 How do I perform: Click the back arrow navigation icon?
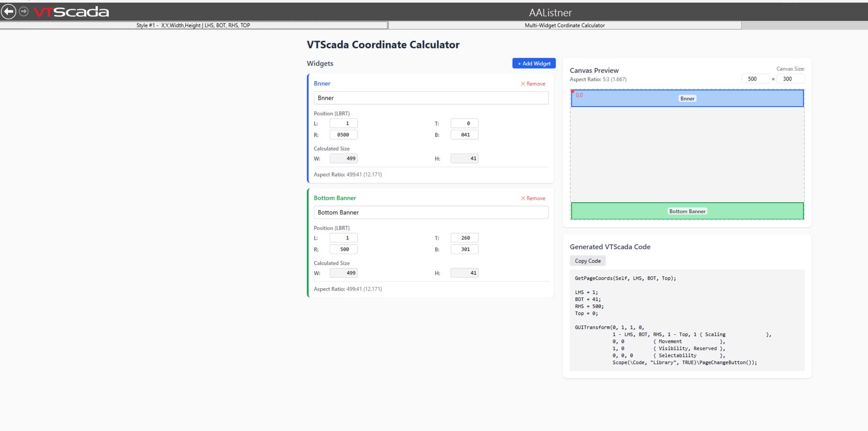tap(8, 12)
